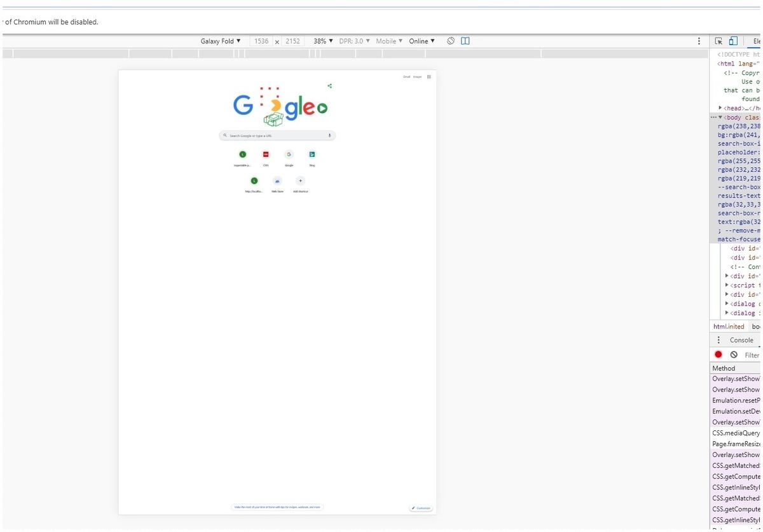Expand the first dialog element node

point(727,304)
